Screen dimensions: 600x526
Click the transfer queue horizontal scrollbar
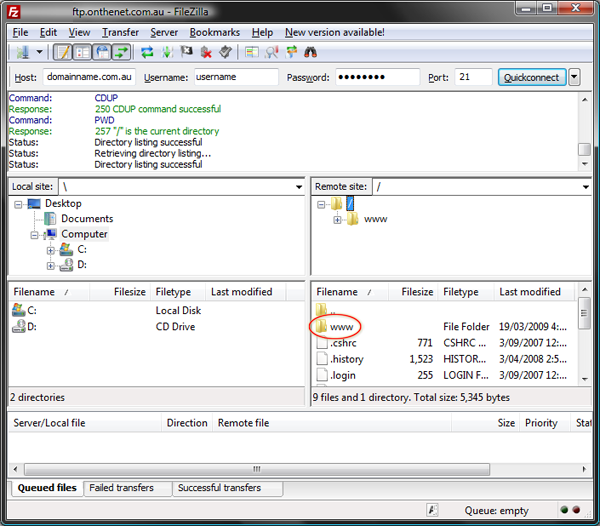(x=257, y=469)
